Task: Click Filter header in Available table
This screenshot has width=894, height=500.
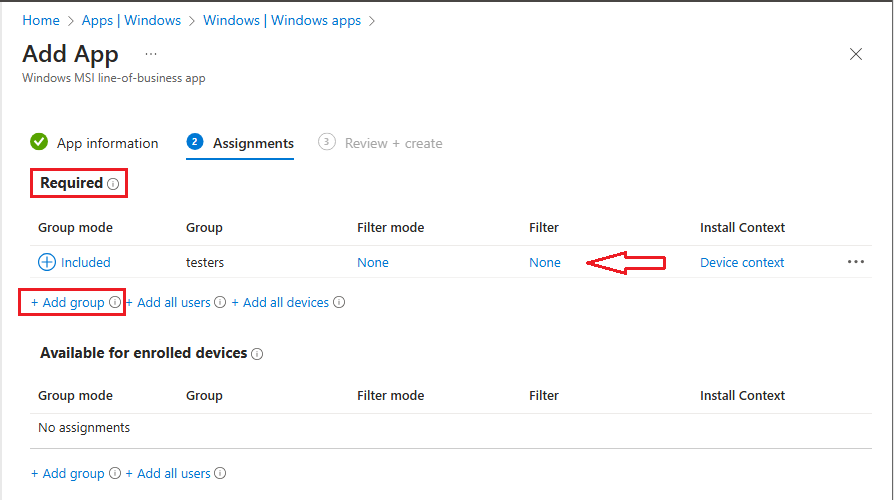Action: pos(543,396)
